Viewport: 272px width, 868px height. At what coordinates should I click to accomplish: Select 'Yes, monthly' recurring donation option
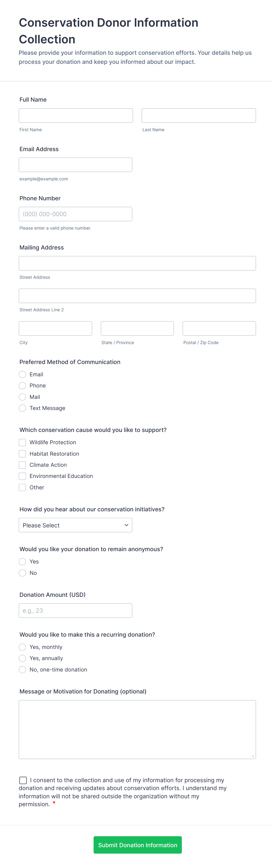[23, 647]
